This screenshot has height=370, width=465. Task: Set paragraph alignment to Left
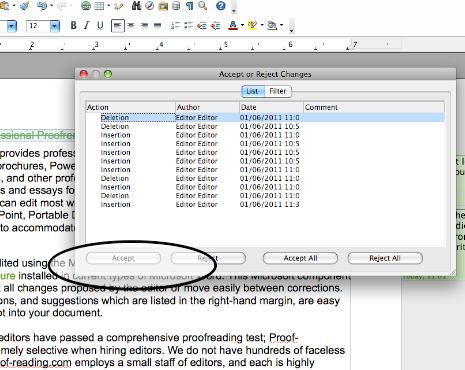tap(118, 26)
